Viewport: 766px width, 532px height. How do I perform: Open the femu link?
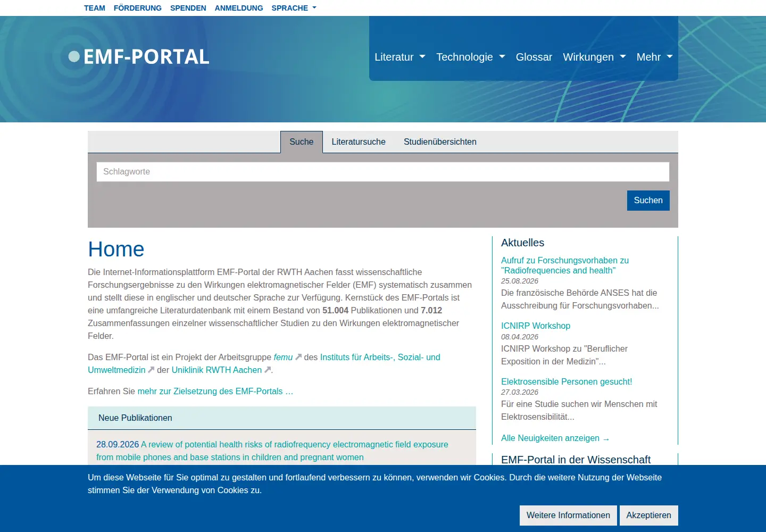(x=283, y=357)
